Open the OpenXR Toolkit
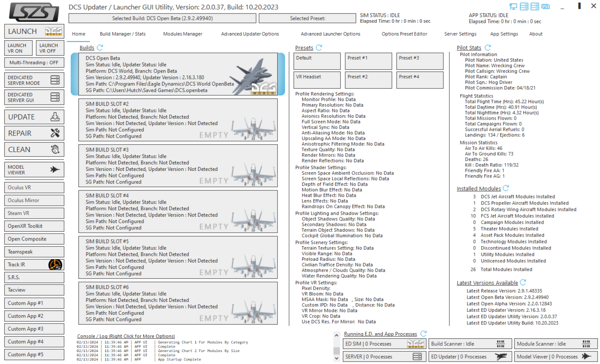Screen dimensions: 600x364 click(34, 226)
